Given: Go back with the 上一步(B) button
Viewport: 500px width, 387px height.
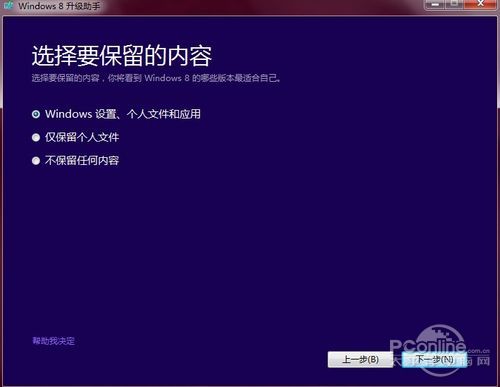Looking at the screenshot, I should (x=360, y=360).
